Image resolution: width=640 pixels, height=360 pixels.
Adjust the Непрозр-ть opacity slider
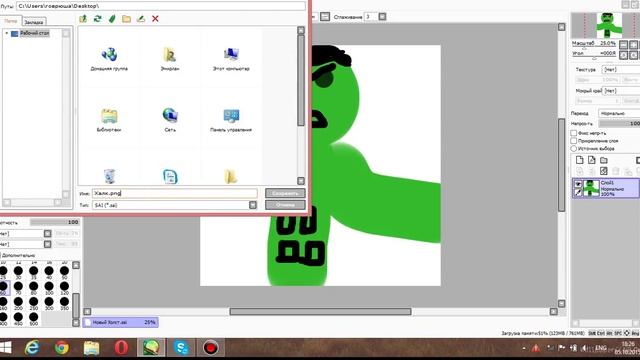[619, 123]
